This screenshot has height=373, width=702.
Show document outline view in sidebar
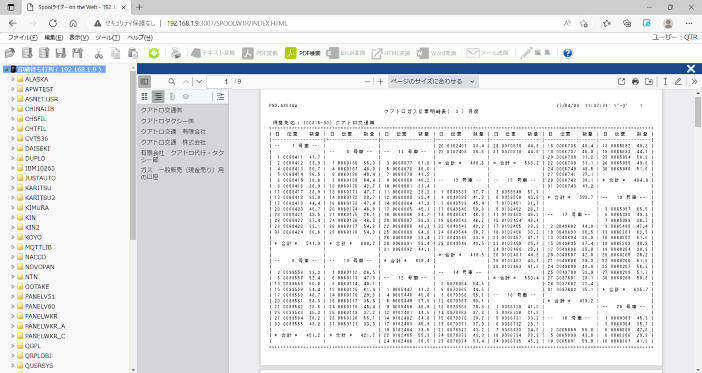click(x=158, y=96)
